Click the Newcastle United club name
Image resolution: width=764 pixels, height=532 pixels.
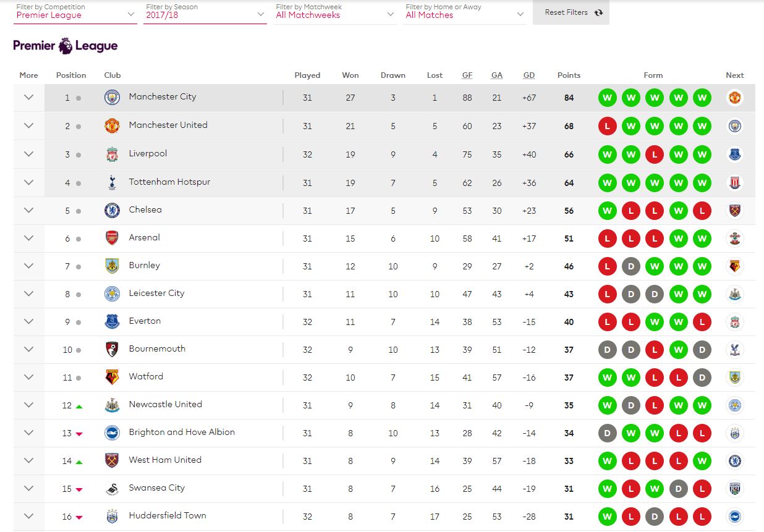(x=166, y=404)
